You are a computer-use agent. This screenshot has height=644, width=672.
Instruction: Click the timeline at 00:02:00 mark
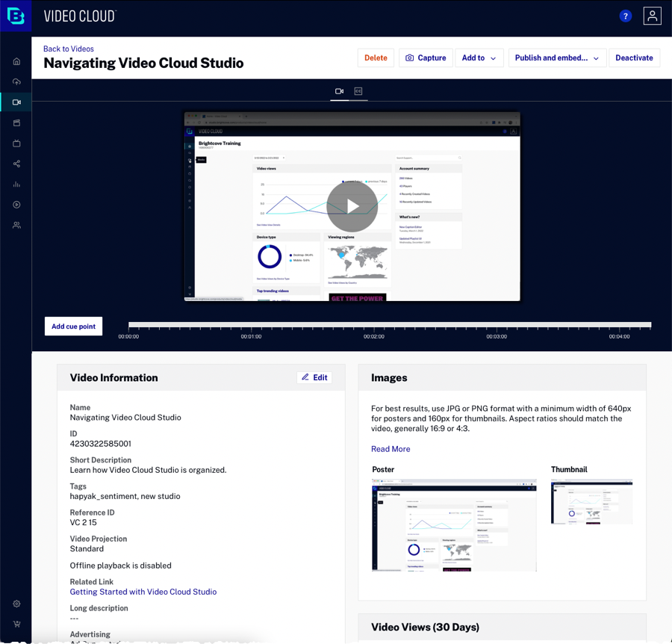374,326
